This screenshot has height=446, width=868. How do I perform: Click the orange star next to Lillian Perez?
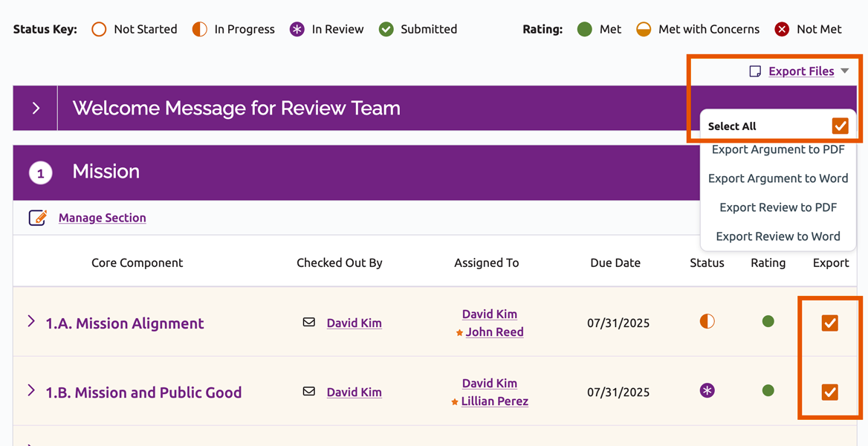pyautogui.click(x=455, y=402)
